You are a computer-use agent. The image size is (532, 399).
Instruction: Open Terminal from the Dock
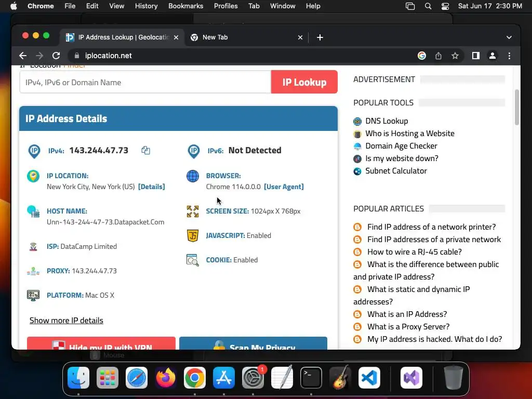[x=311, y=378]
